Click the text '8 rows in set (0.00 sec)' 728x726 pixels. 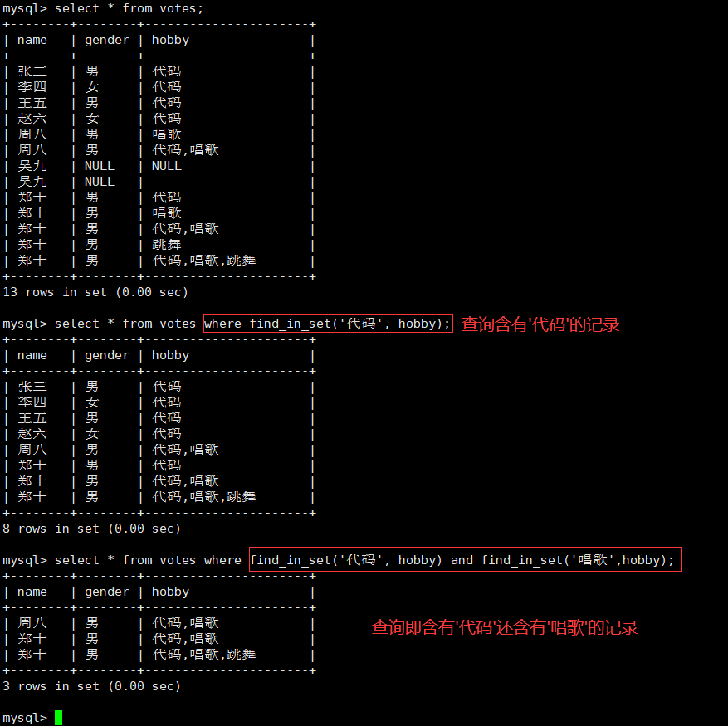click(91, 529)
